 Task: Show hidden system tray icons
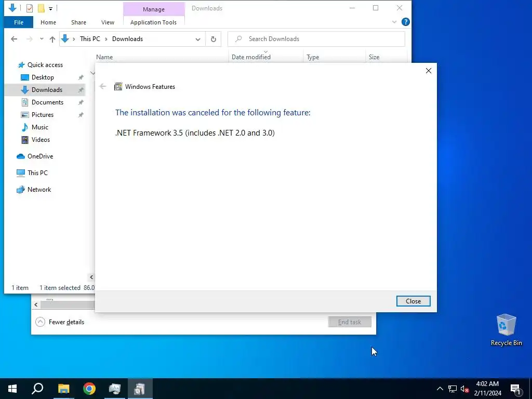pos(440,389)
